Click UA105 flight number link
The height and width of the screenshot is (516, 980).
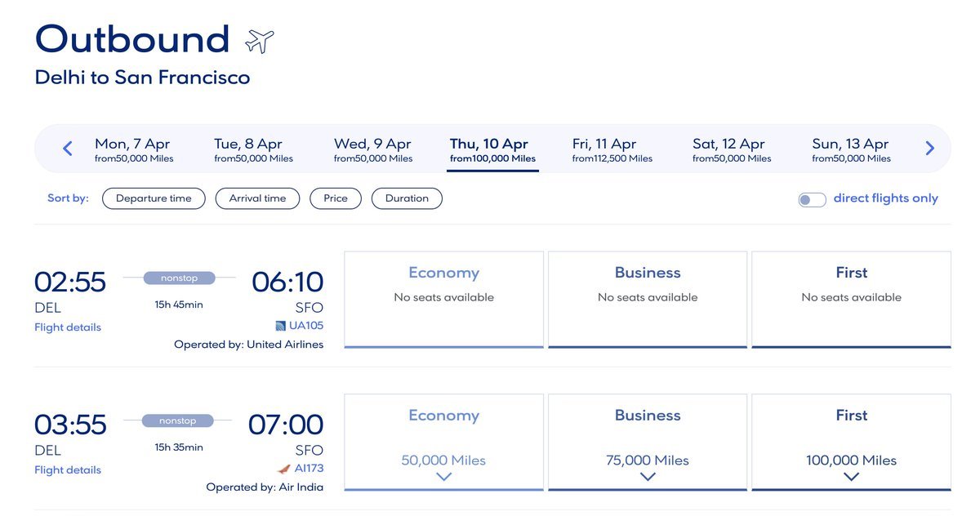pos(307,326)
